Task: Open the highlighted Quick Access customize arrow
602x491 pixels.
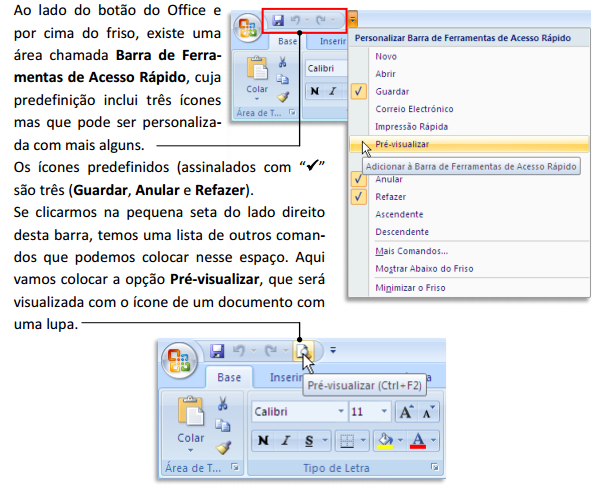Action: coord(352,19)
